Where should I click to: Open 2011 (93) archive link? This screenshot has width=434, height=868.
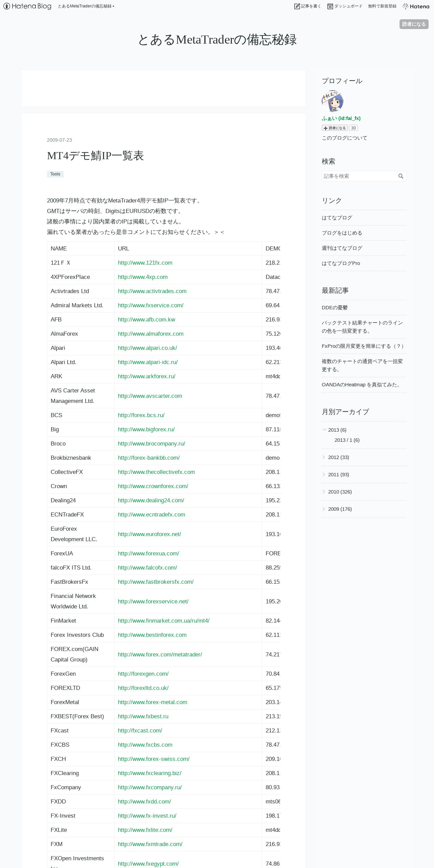pos(338,475)
